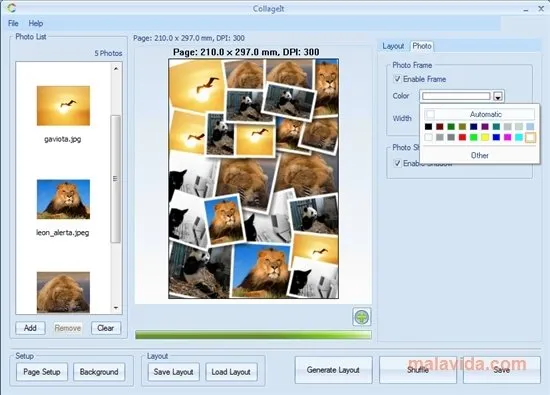The image size is (550, 395).
Task: Open the frame Color dropdown arrow
Action: coord(498,96)
